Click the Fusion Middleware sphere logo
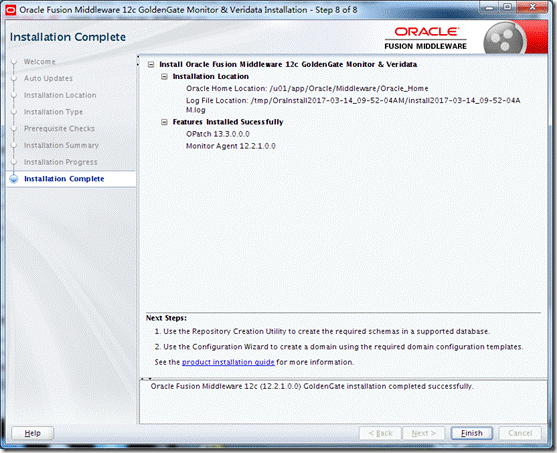 [505, 38]
